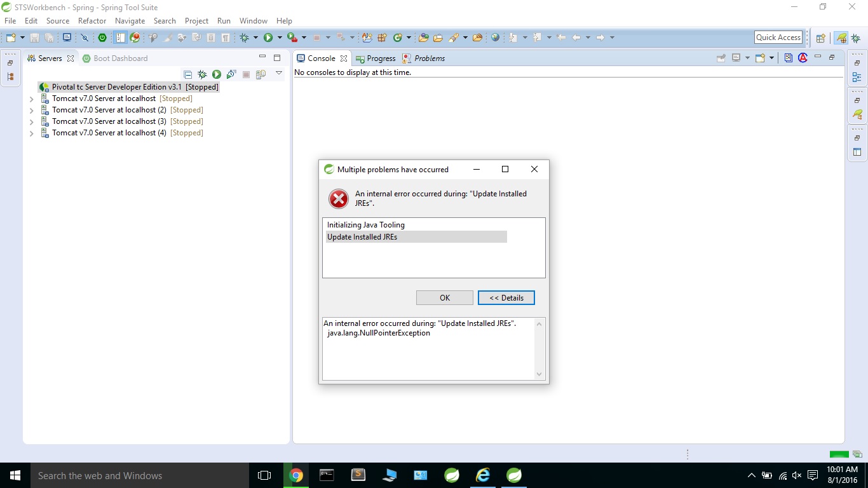Start the server with green play icon in Servers view
This screenshot has height=488, width=868.
[217, 74]
